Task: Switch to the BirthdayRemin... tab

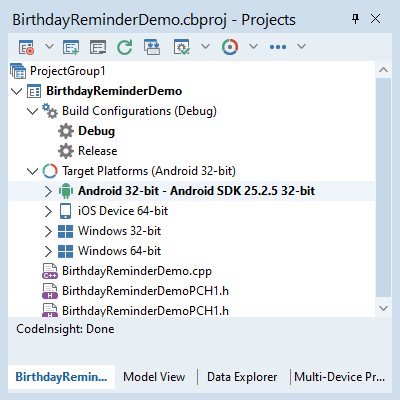Action: click(61, 377)
